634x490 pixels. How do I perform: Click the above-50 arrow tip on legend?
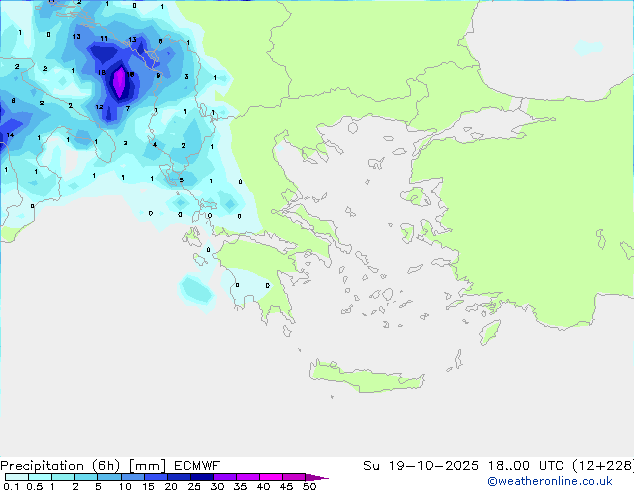(x=317, y=477)
